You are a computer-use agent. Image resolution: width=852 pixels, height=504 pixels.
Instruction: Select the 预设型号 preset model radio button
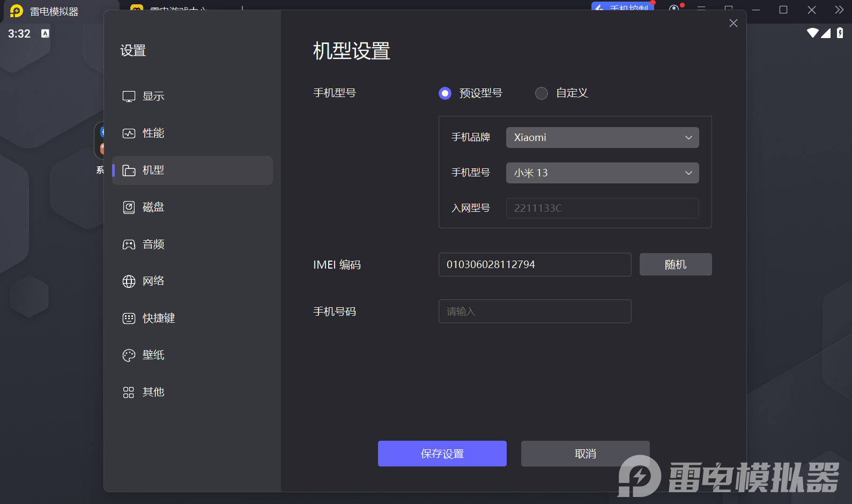coord(445,93)
